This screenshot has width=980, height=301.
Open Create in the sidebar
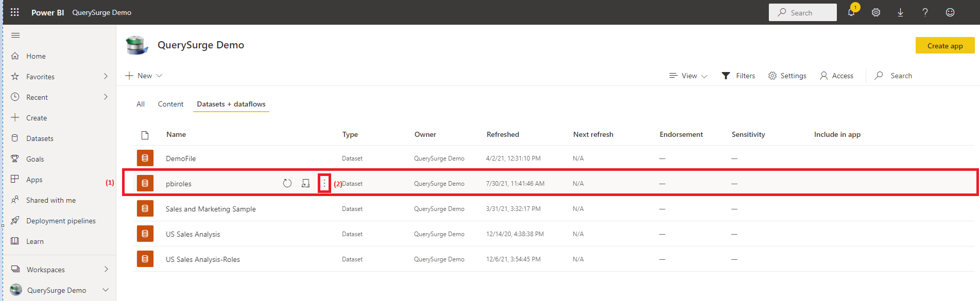(37, 118)
